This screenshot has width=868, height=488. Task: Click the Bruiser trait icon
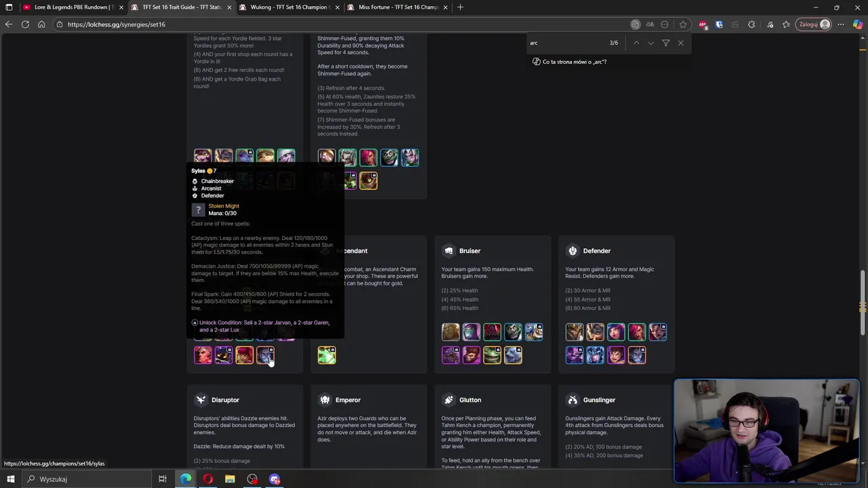point(448,251)
